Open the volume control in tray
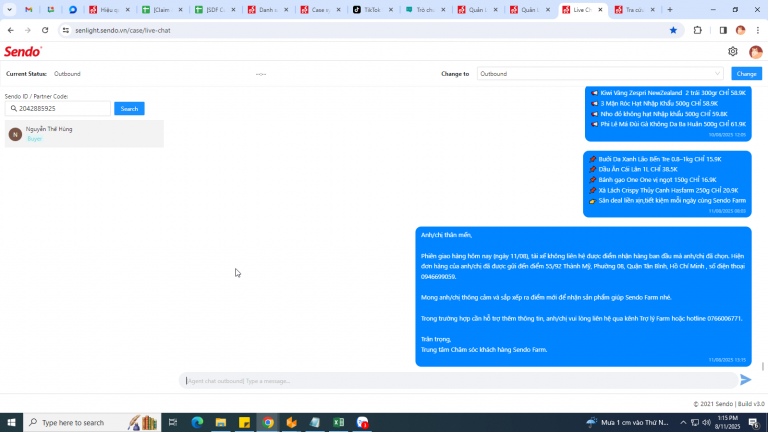768x432 pixels. (706, 422)
